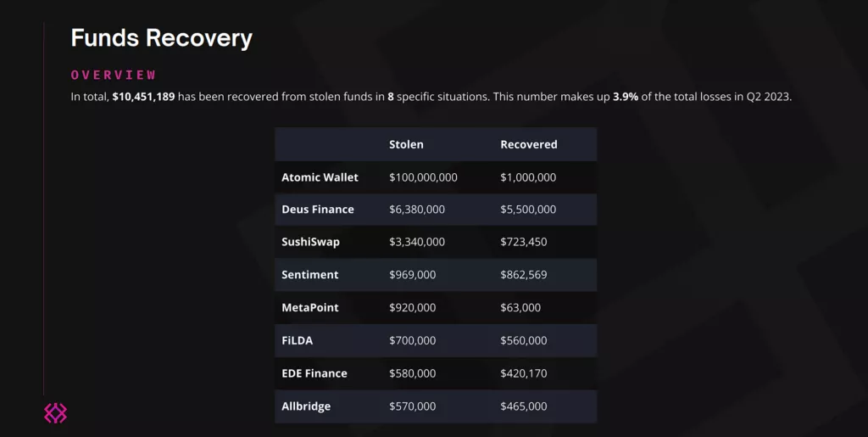Click the bold 3.9% figure
The width and height of the screenshot is (868, 437).
coord(626,97)
